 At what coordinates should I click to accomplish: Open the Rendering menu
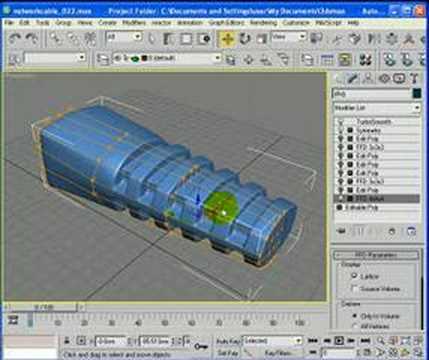(x=263, y=23)
